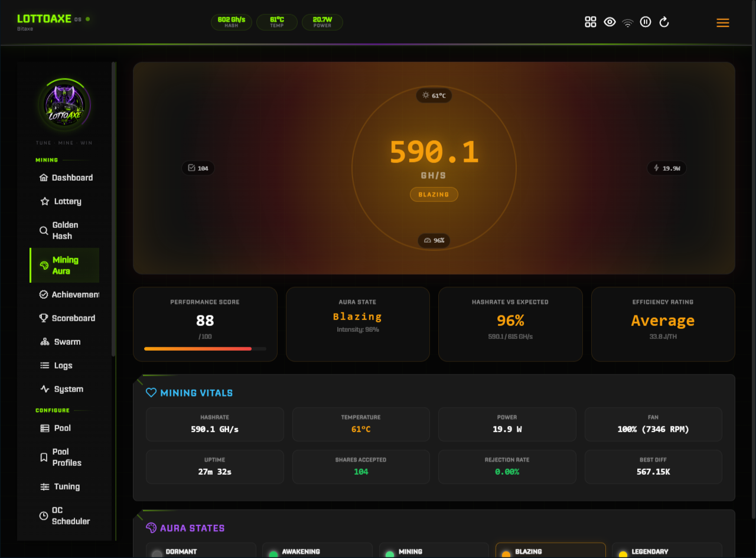
Task: Click the Best Diff 567.15K tile
Action: click(x=653, y=467)
